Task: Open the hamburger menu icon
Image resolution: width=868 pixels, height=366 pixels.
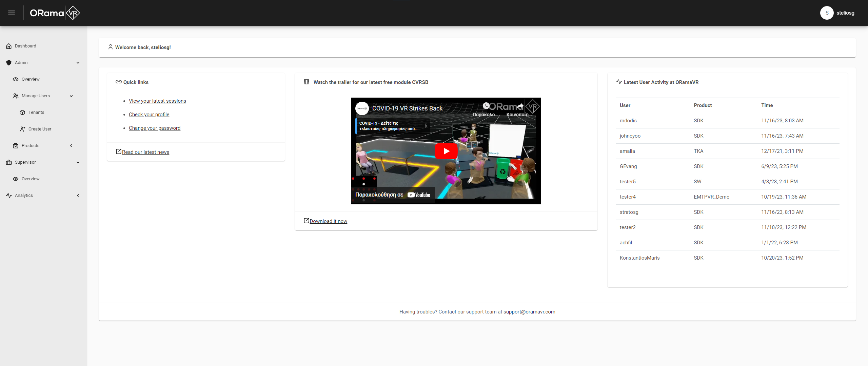Action: (12, 13)
